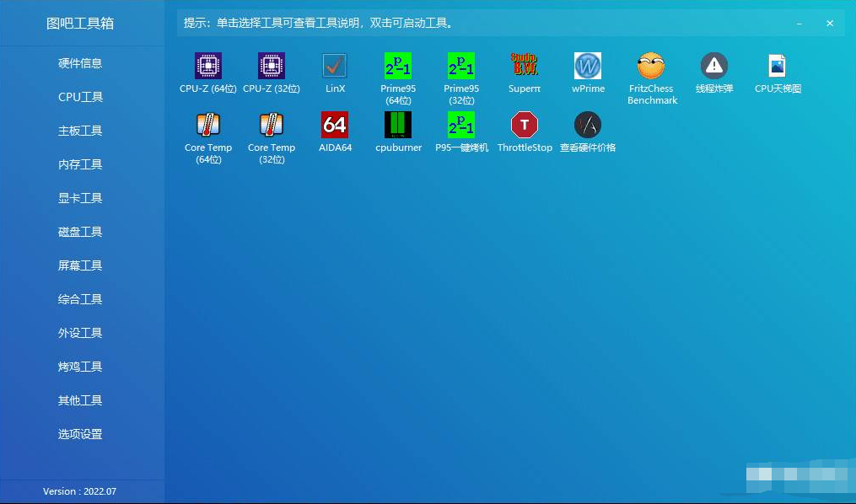Open the CPU天梯图 image icon

pyautogui.click(x=778, y=66)
